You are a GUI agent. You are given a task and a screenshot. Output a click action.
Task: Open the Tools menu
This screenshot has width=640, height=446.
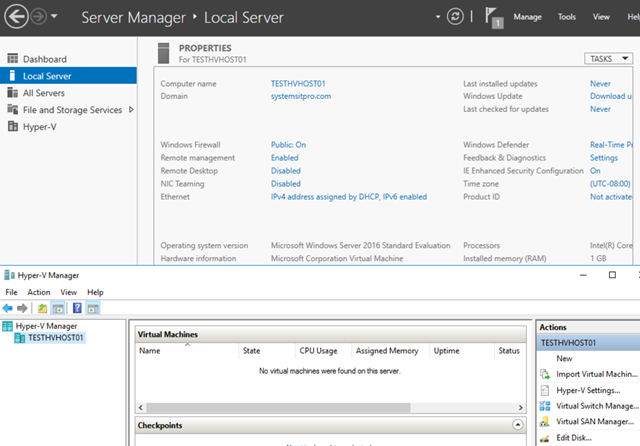[567, 17]
